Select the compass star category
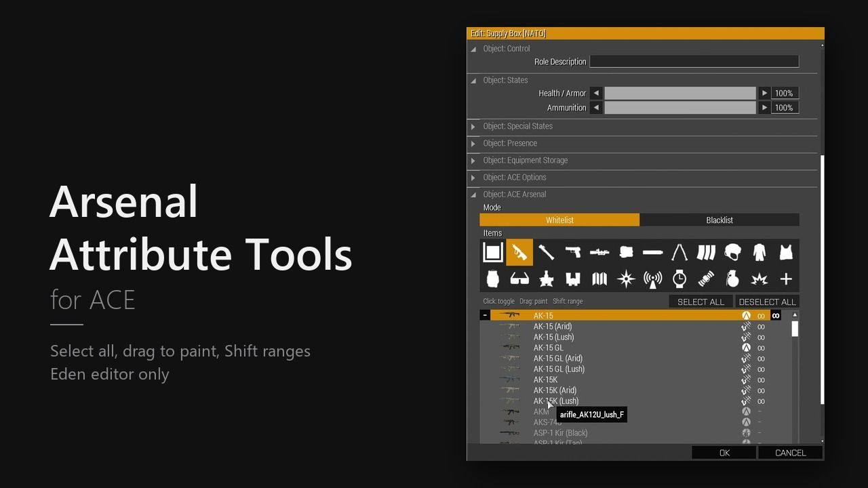This screenshot has height=488, width=868. coord(626,279)
